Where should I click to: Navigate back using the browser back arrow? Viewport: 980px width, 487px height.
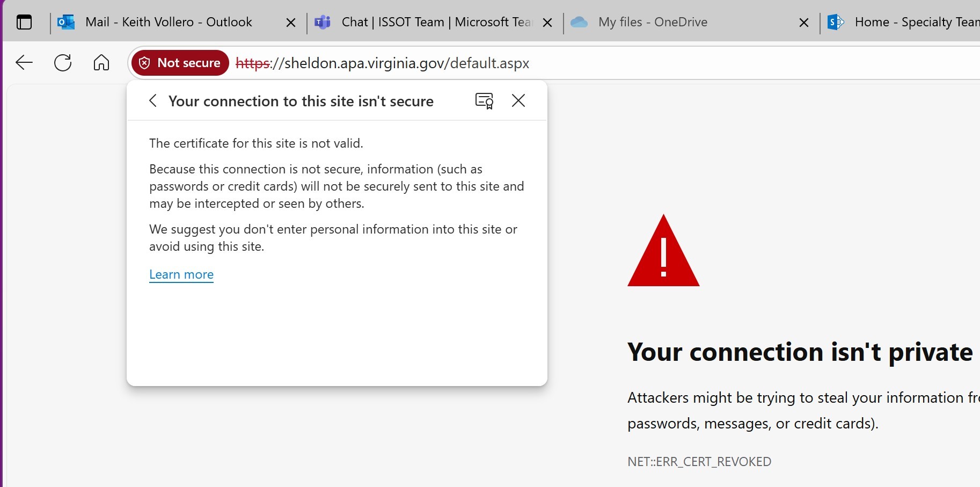(24, 63)
